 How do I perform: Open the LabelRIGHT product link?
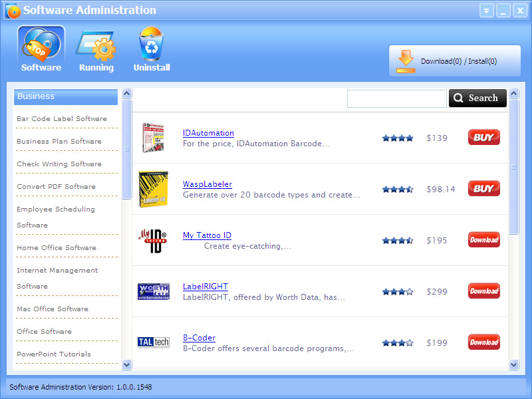[205, 287]
